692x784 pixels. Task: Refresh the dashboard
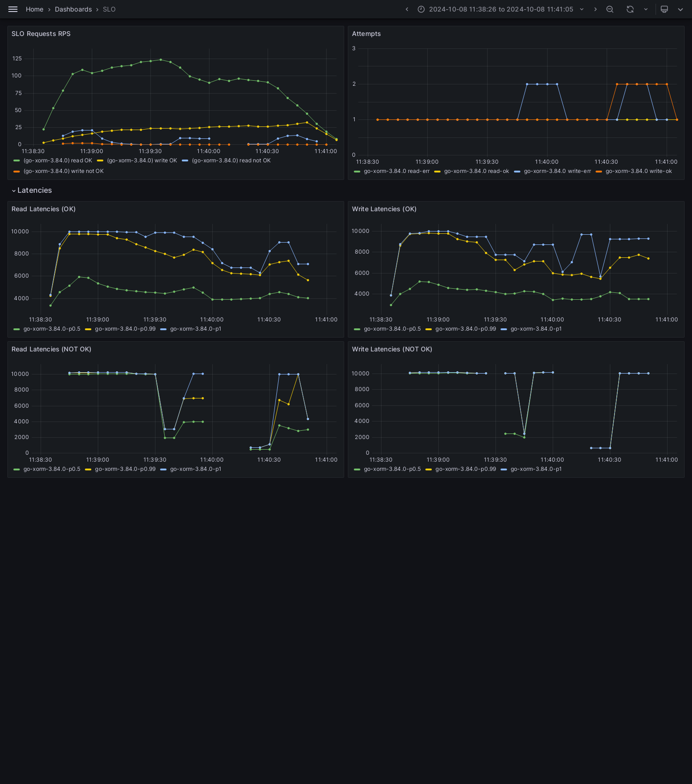click(x=630, y=9)
